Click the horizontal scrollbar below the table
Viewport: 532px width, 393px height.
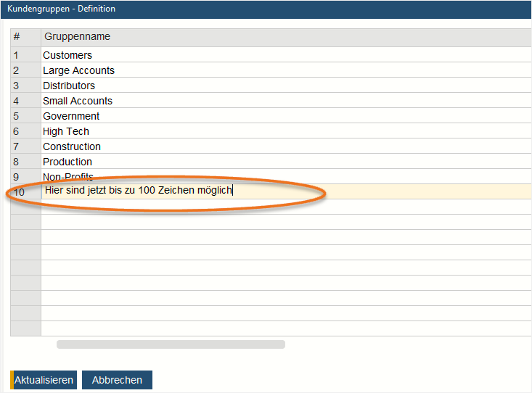(171, 344)
